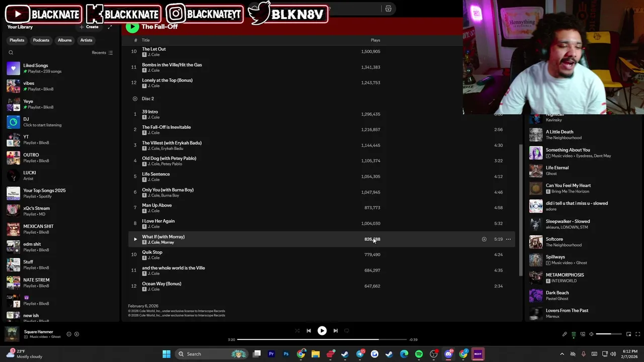
Task: Toggle the Queue panel icon
Action: click(573, 334)
